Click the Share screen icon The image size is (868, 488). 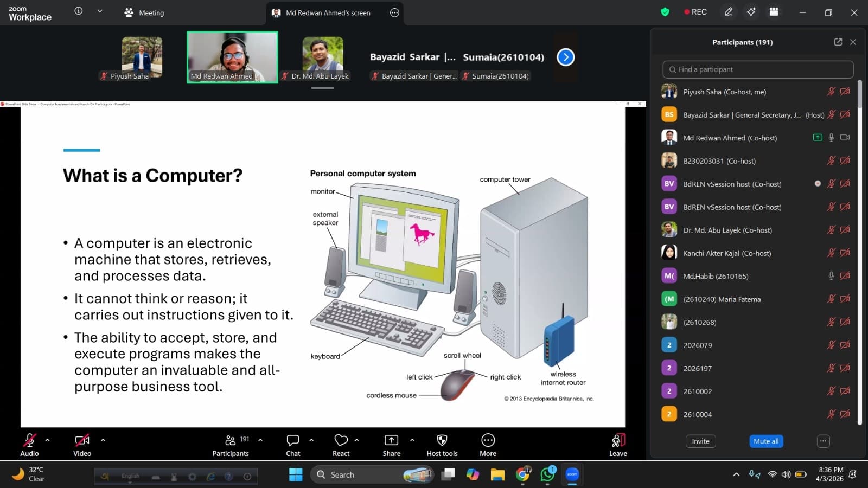click(391, 440)
